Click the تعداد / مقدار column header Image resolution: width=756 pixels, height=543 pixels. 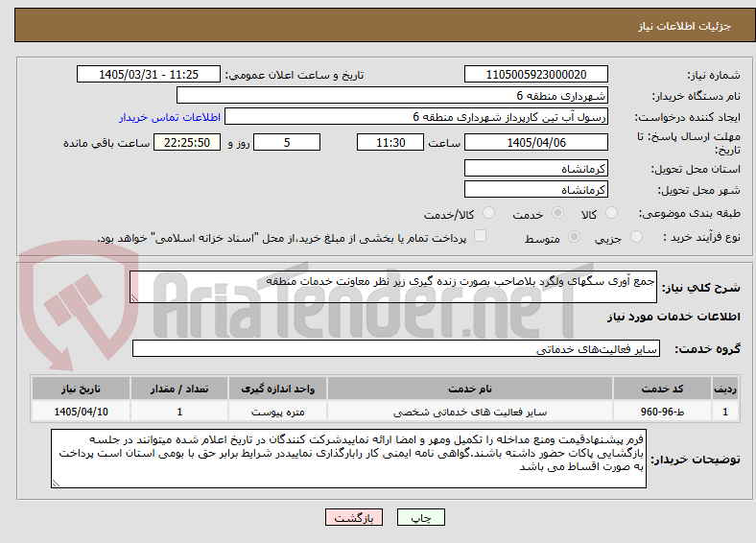click(179, 389)
